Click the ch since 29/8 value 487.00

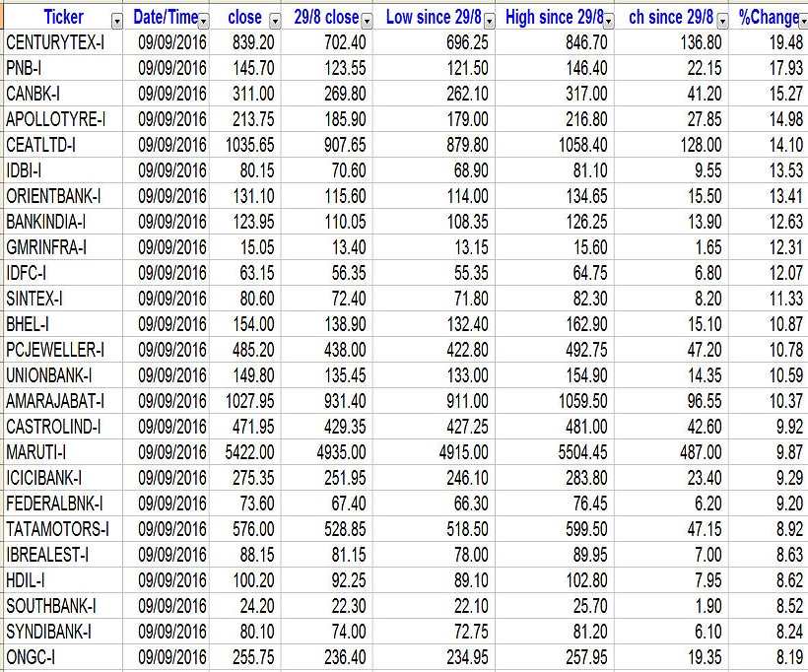(696, 452)
